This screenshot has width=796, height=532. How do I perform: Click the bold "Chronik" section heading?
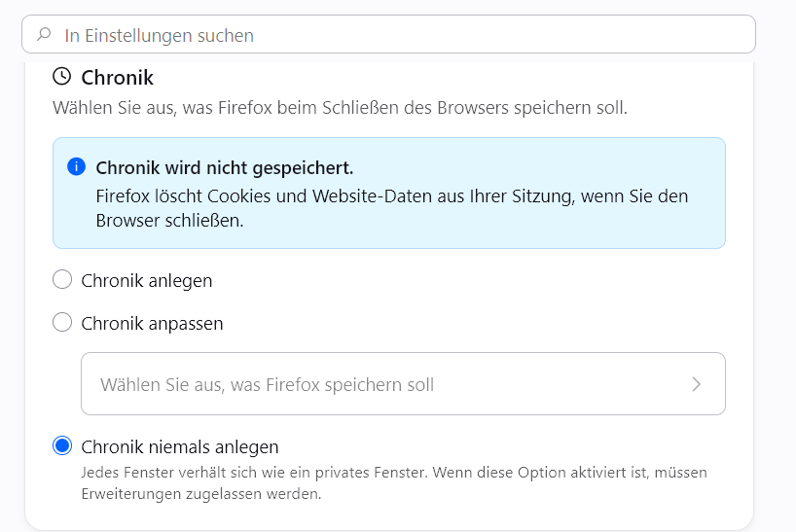pos(118,78)
